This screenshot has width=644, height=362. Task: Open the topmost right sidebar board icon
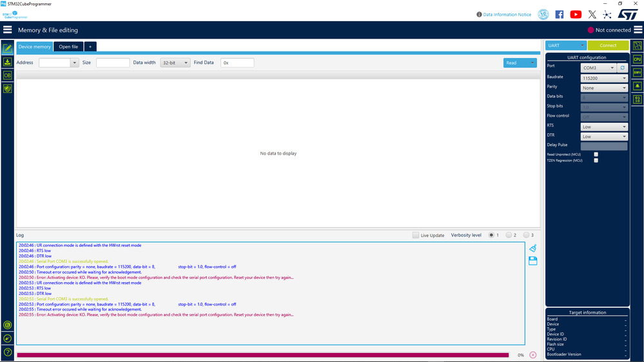click(x=638, y=46)
